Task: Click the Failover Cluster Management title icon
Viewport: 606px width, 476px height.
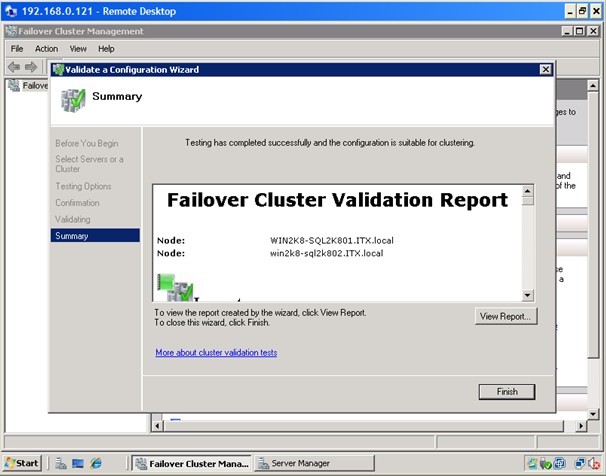Action: pos(11,31)
